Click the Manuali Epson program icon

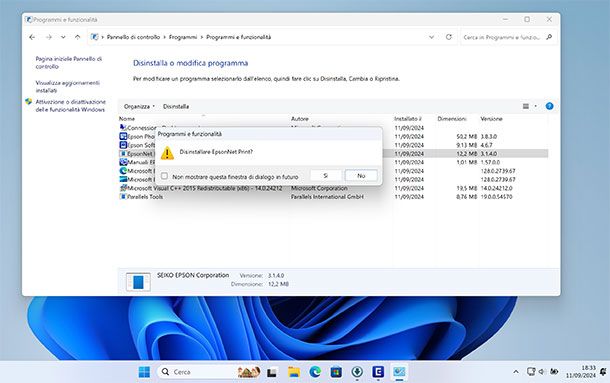[x=123, y=162]
